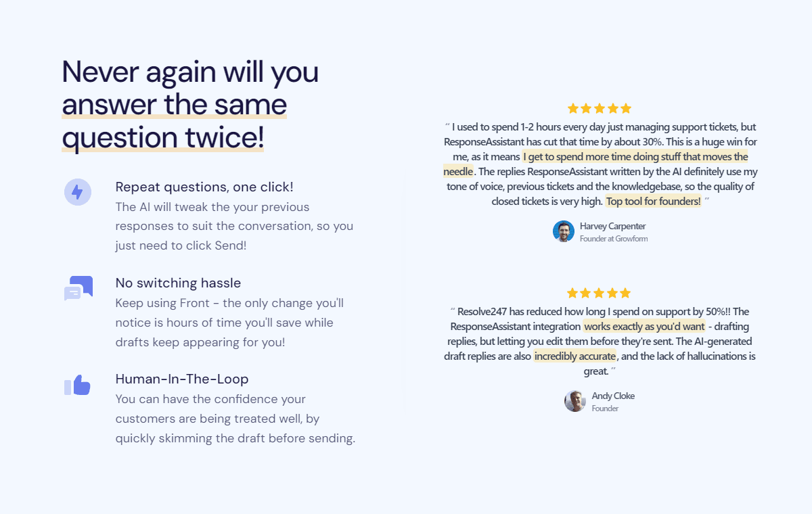Click Harvey Carpenter's profile photo
The height and width of the screenshot is (514, 812).
[x=564, y=231]
